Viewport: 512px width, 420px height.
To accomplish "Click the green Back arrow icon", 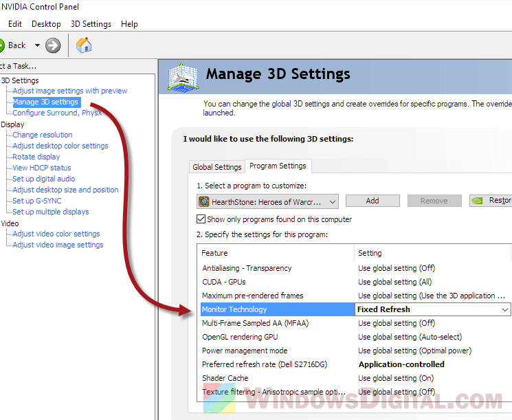I will pos(1,45).
